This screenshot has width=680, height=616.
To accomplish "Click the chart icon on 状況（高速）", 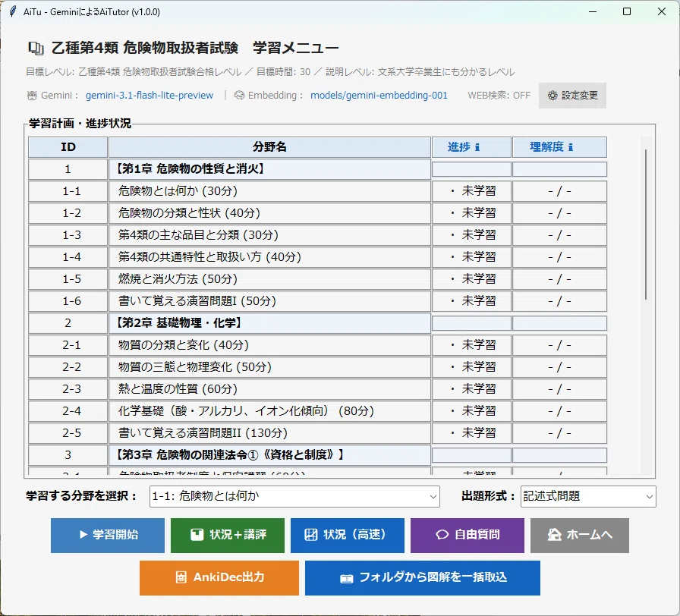I will [x=311, y=535].
